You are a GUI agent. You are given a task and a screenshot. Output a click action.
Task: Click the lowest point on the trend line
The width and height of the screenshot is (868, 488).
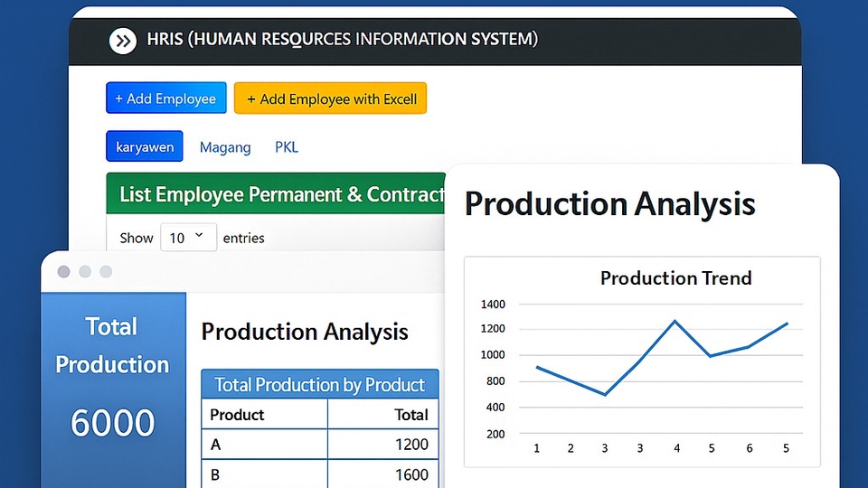coord(605,395)
